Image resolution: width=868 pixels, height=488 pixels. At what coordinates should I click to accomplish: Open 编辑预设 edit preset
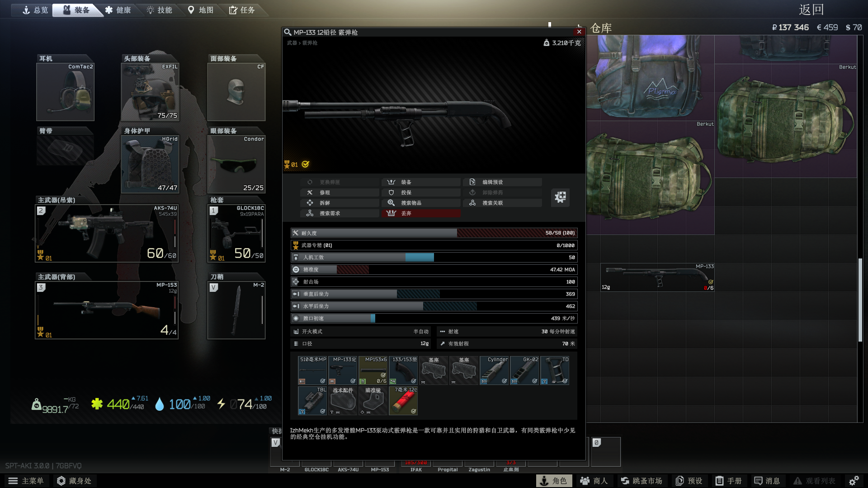tap(502, 182)
